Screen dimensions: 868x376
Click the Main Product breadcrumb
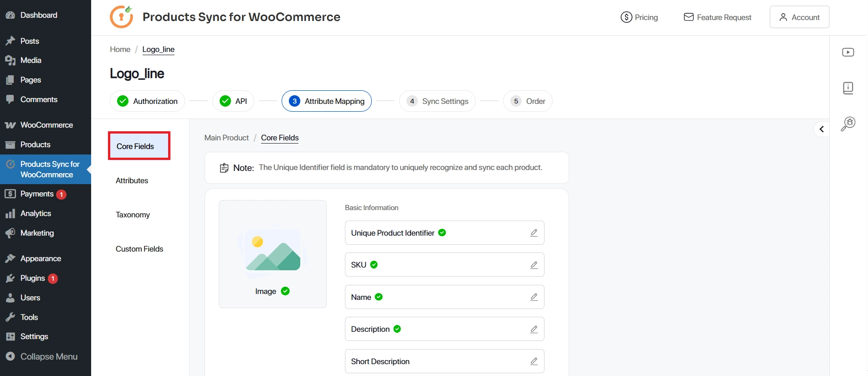click(x=226, y=138)
